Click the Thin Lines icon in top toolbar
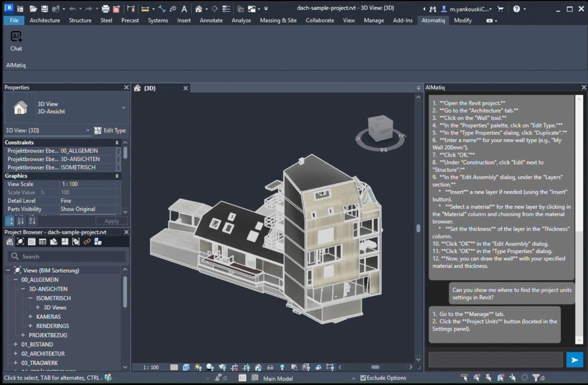This screenshot has height=385, width=588. 226,9
